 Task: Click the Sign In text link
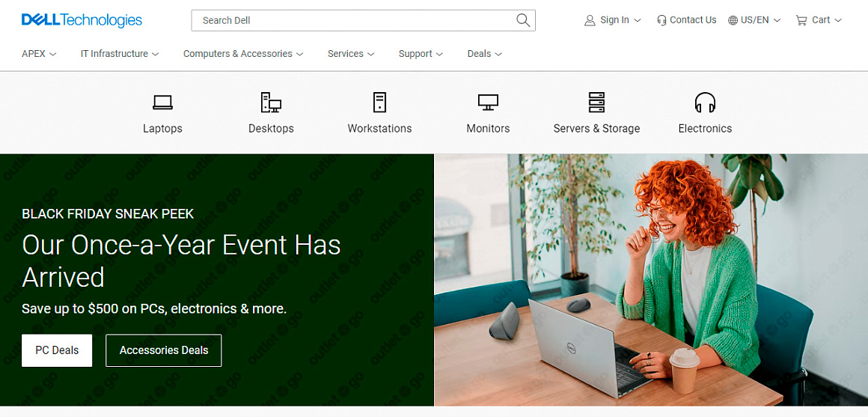pyautogui.click(x=614, y=20)
